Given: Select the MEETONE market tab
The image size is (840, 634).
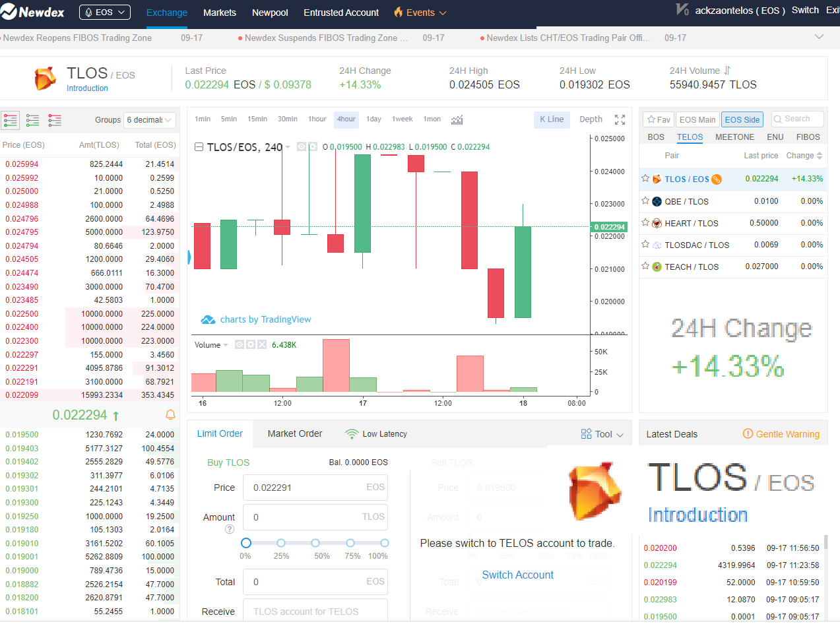Looking at the screenshot, I should click(735, 137).
